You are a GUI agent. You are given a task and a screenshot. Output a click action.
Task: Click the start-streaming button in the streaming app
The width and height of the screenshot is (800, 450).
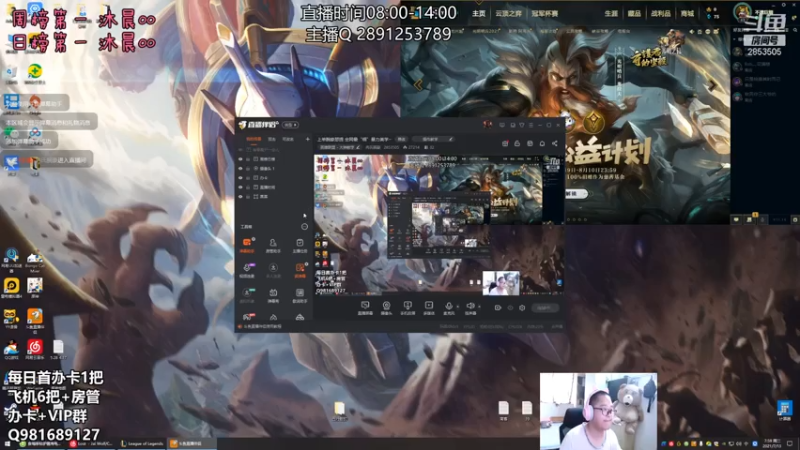point(545,308)
